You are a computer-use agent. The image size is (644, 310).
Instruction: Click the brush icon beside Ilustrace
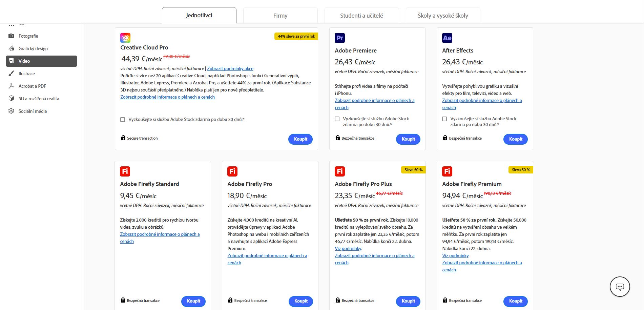(11, 74)
